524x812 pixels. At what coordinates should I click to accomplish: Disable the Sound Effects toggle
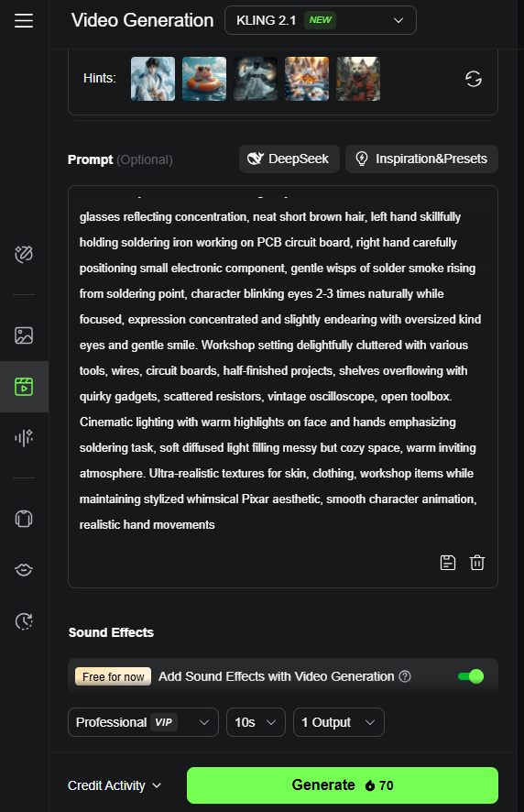point(471,676)
